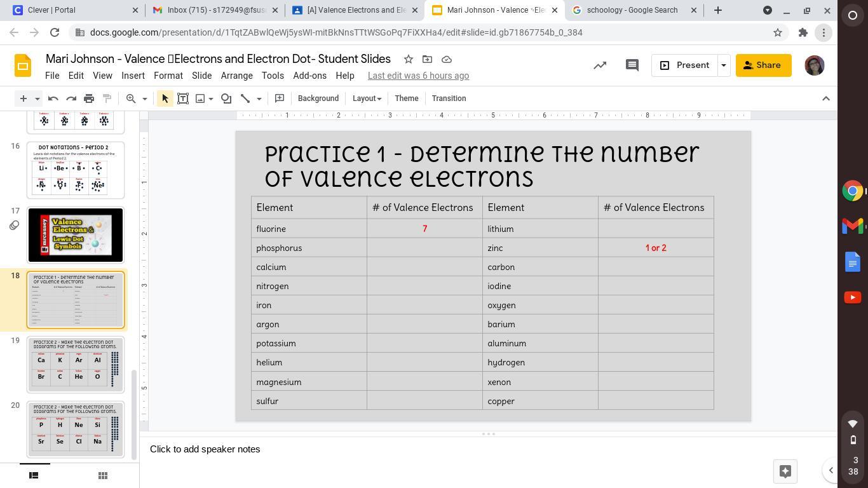Open the Chrome extensions puzzle icon
Image resolution: width=868 pixels, height=488 pixels.
(x=803, y=32)
